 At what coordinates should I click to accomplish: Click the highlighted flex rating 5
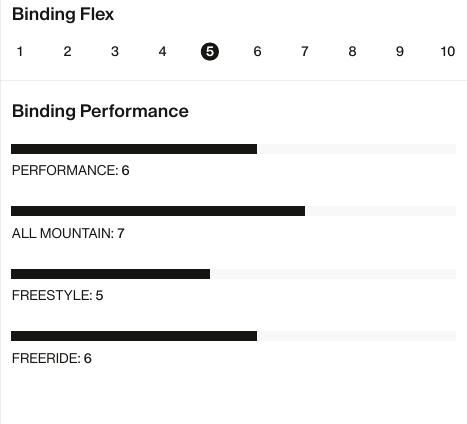210,52
